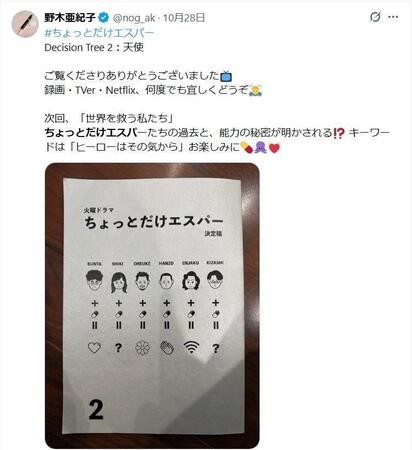Click the Grok icon on the post
Viewport: 412px width, 450px height.
pyautogui.click(x=375, y=17)
